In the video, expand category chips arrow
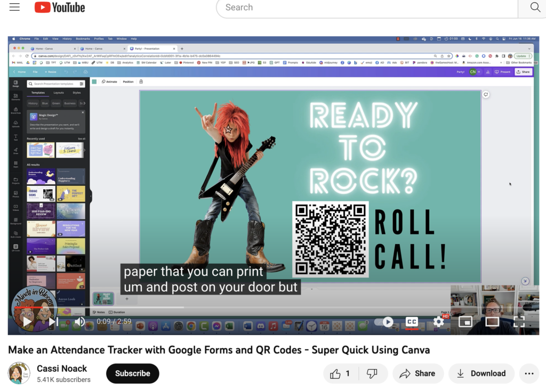546x392 pixels. [x=84, y=103]
